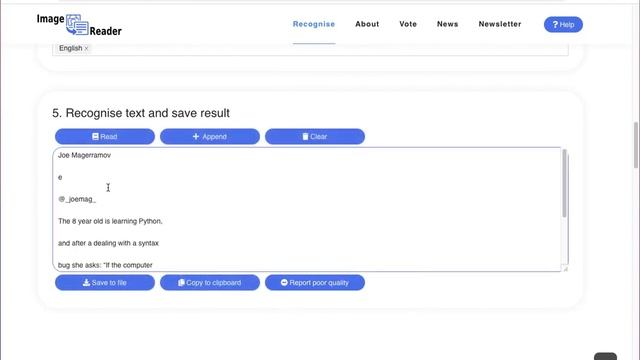Click the Read button
Viewport: 640px width, 360px height.
click(105, 136)
